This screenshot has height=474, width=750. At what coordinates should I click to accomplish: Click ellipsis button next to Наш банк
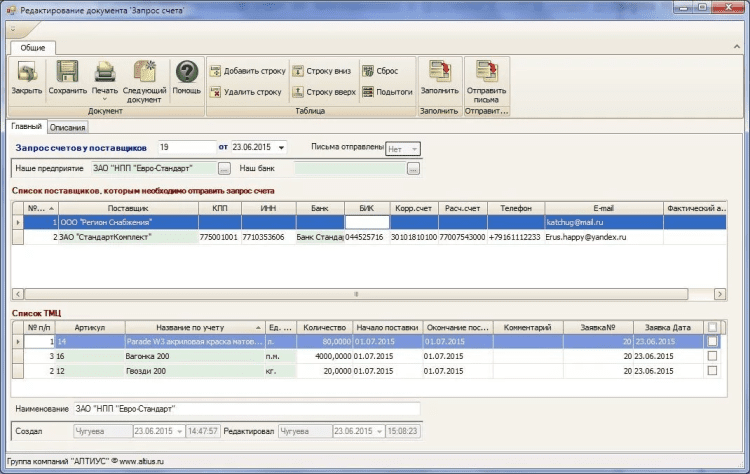tap(412, 168)
